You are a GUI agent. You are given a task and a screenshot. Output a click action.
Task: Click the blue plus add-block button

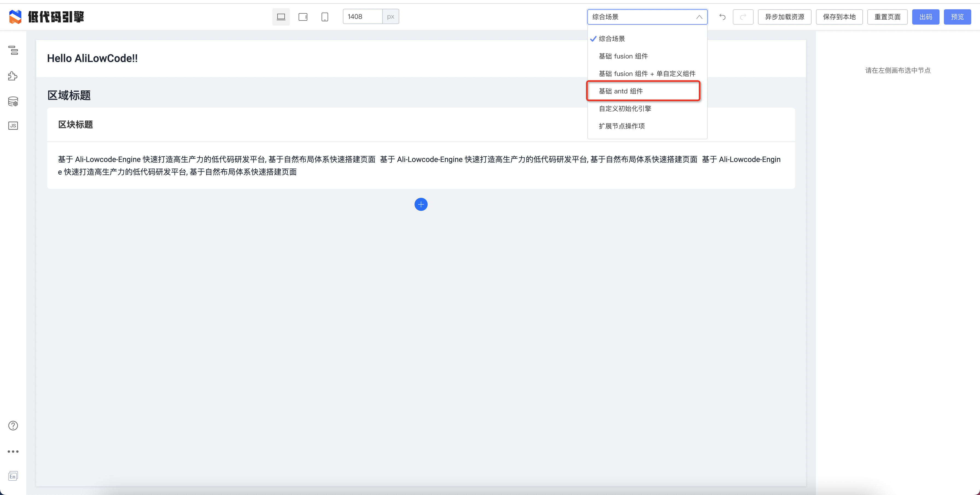[x=421, y=205]
